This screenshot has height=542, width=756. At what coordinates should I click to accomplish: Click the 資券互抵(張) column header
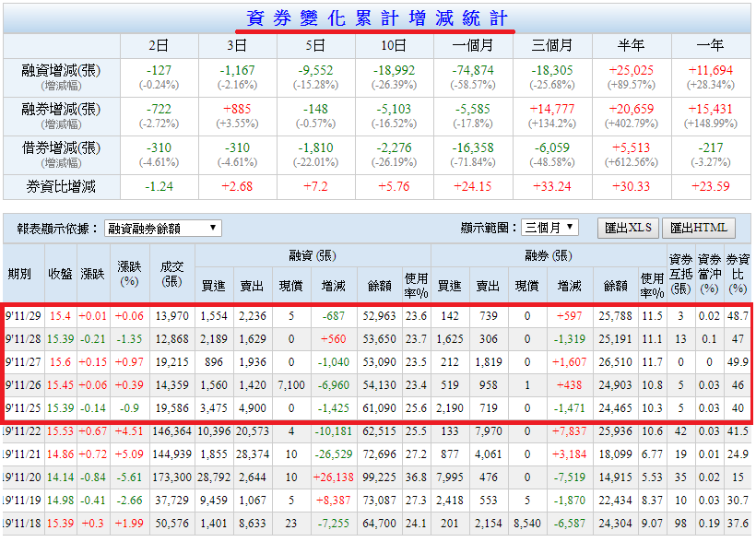pos(680,274)
